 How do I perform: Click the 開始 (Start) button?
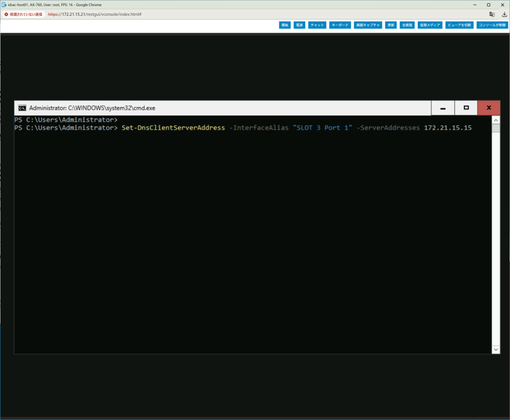(285, 25)
